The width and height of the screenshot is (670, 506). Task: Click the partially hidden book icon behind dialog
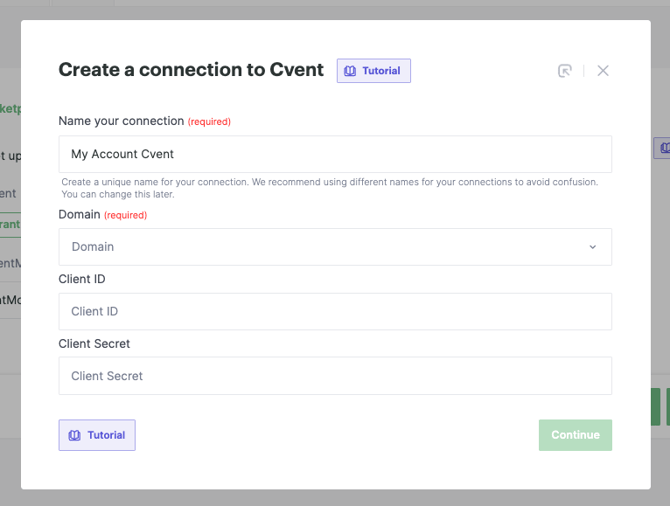[663, 148]
